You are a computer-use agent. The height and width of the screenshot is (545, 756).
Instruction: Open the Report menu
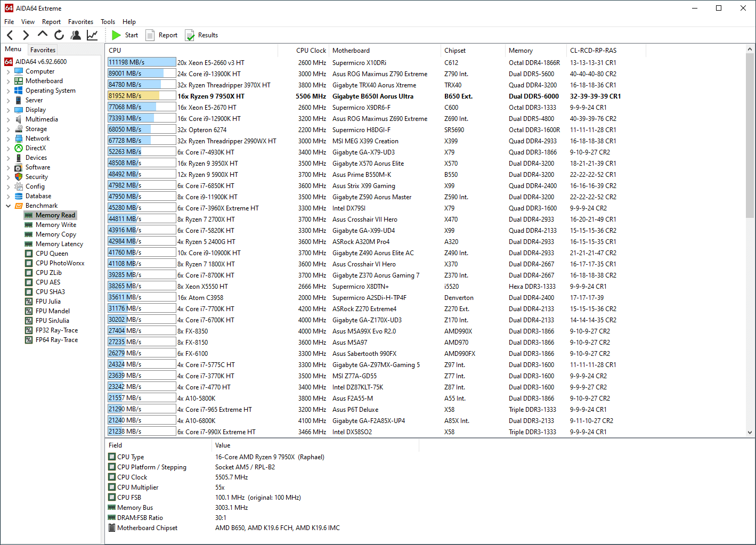click(x=51, y=22)
